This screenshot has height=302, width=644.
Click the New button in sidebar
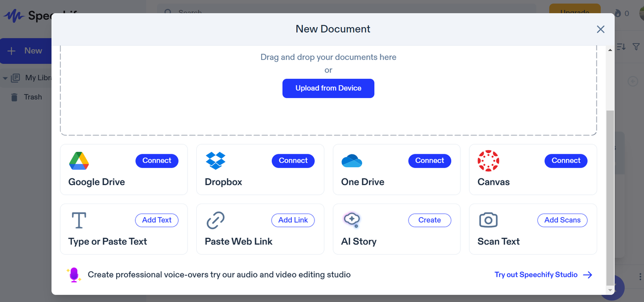[x=26, y=51]
